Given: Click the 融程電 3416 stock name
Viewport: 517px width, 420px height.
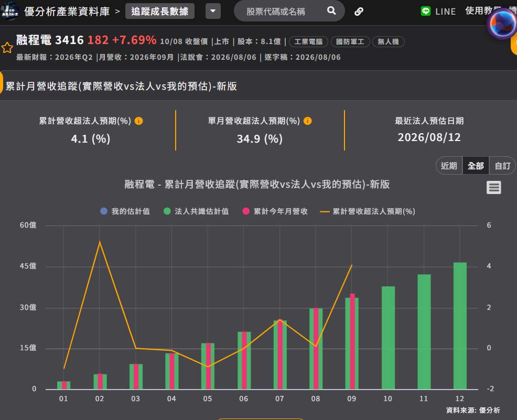Looking at the screenshot, I should coord(50,40).
